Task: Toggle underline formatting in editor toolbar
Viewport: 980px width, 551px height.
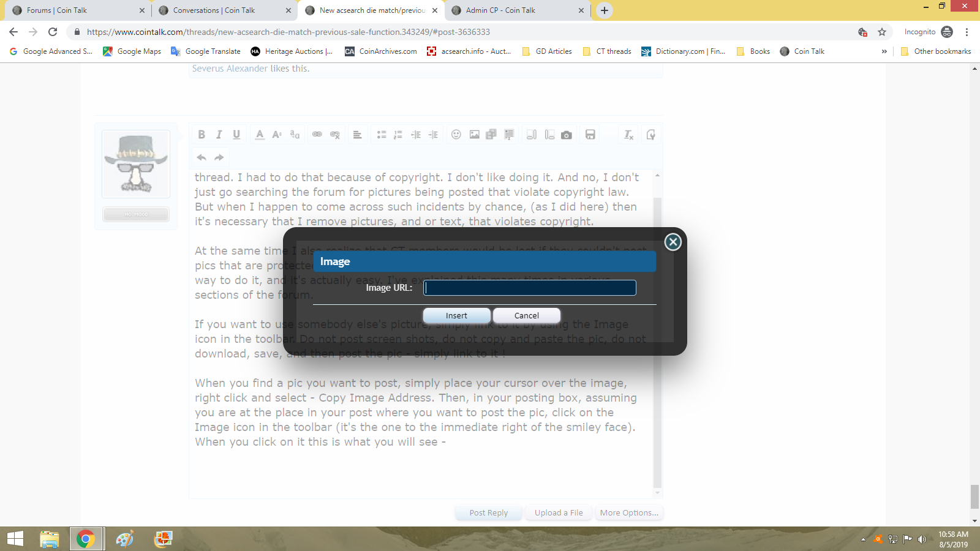Action: click(236, 135)
